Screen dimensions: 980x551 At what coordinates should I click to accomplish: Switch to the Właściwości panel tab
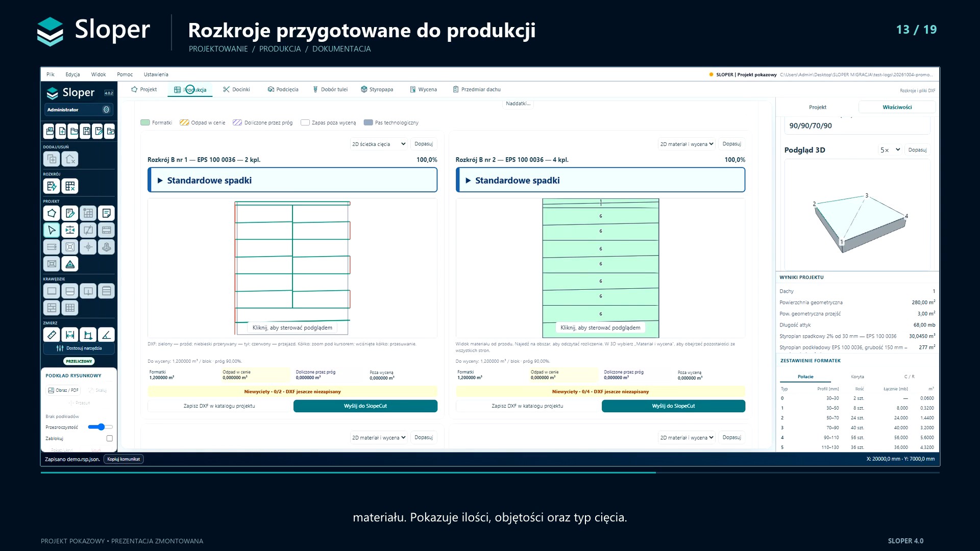click(x=897, y=107)
